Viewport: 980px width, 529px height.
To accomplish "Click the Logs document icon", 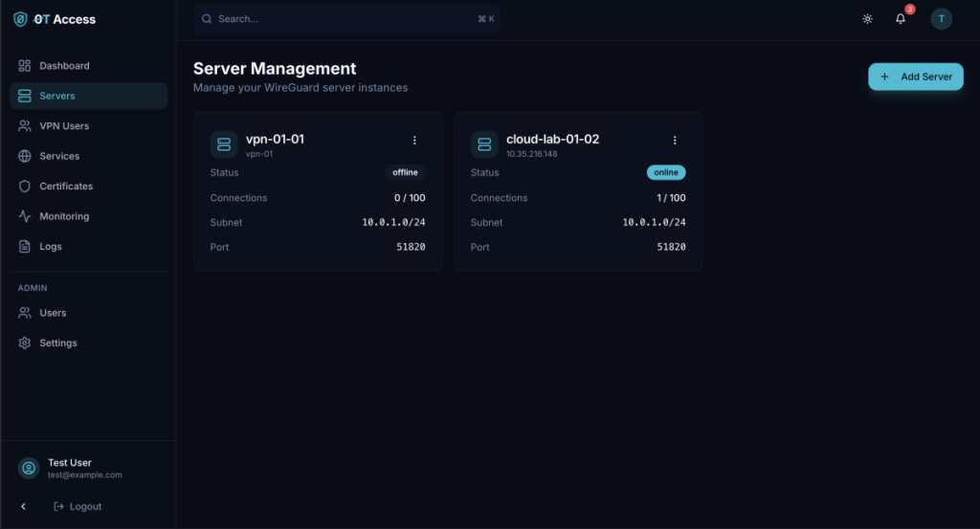I will 25,247.
